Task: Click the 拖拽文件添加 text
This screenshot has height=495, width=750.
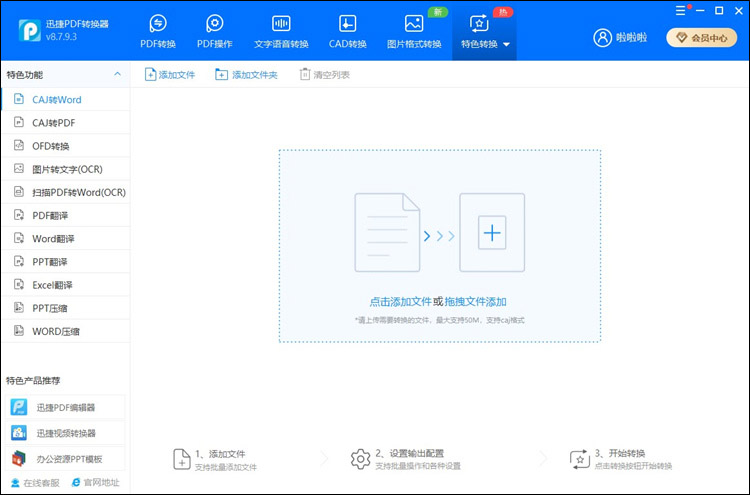Action: click(x=475, y=302)
